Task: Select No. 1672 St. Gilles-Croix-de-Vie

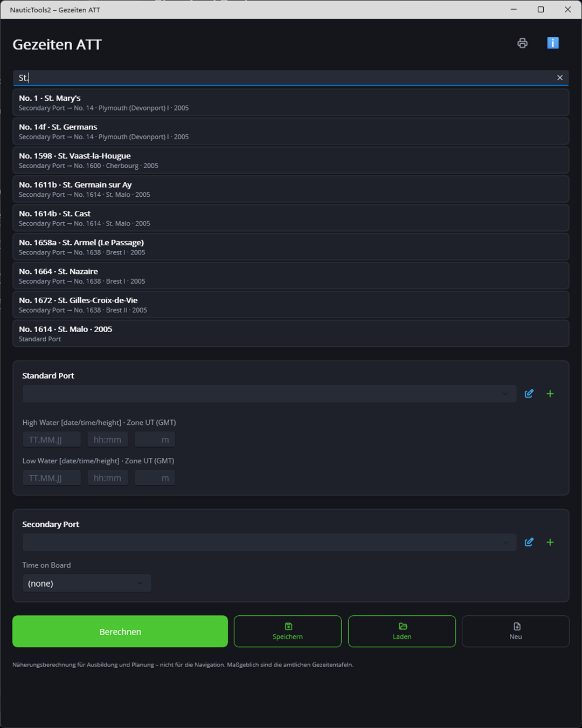Action: click(291, 305)
